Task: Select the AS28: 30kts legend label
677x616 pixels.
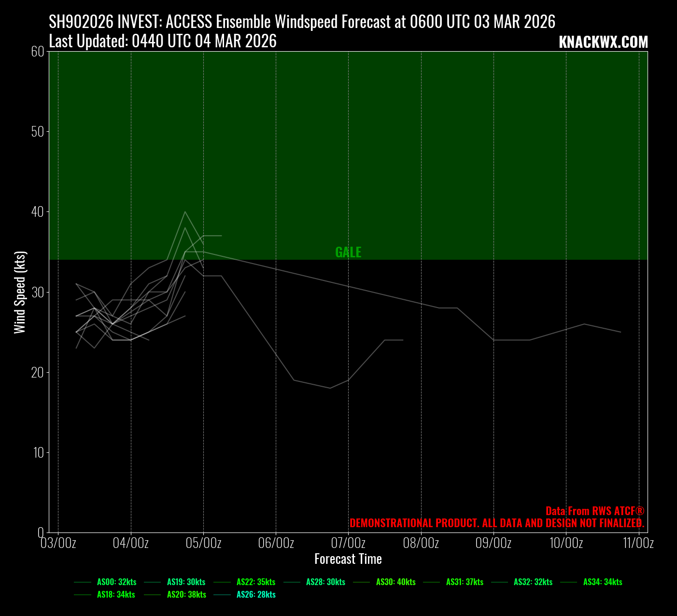Action: click(325, 582)
